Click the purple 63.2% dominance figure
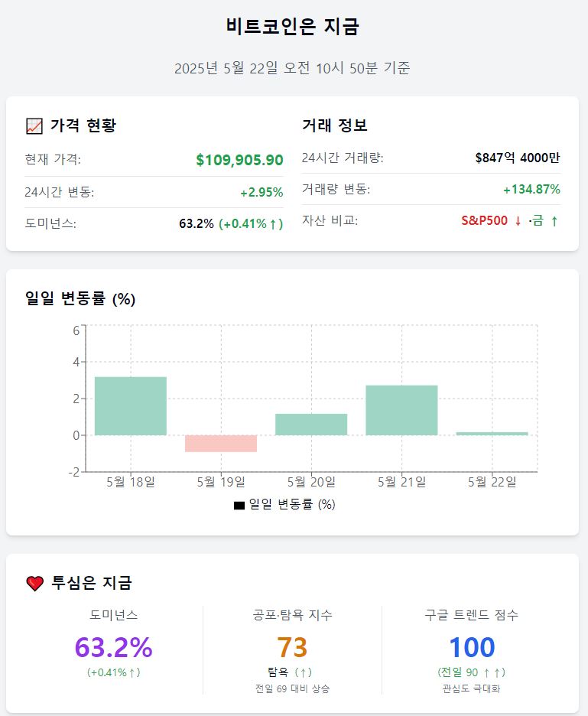This screenshot has height=716, width=588. (114, 647)
